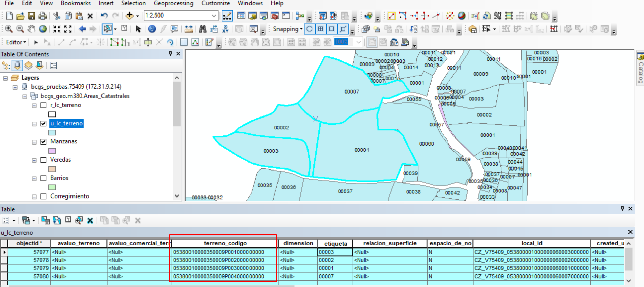Collapse the Layers tree node
This screenshot has height=287, width=644.
click(5, 78)
